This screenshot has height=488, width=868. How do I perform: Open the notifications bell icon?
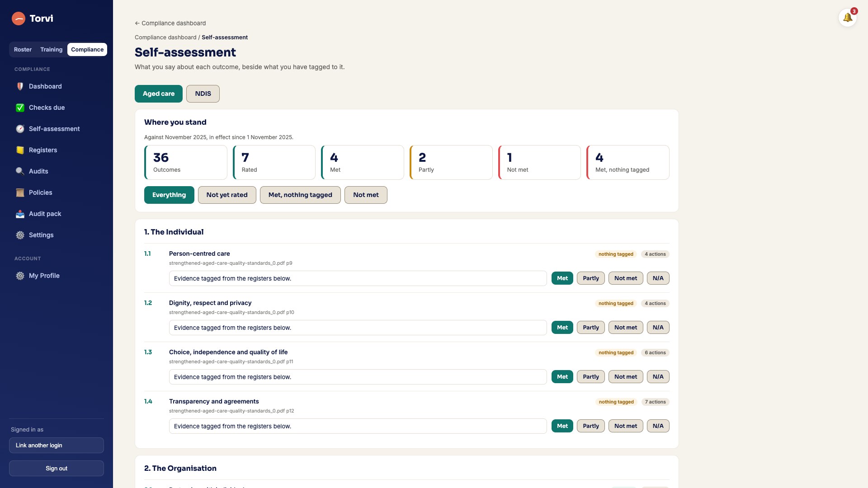847,18
